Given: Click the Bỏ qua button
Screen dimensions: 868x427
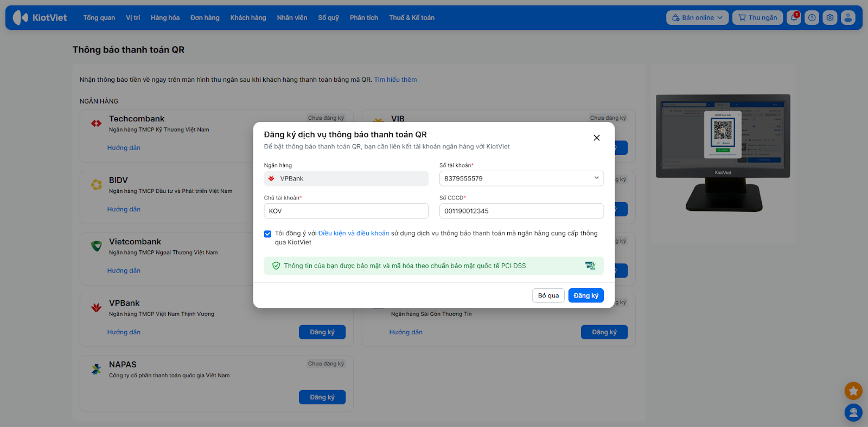Looking at the screenshot, I should [x=548, y=295].
